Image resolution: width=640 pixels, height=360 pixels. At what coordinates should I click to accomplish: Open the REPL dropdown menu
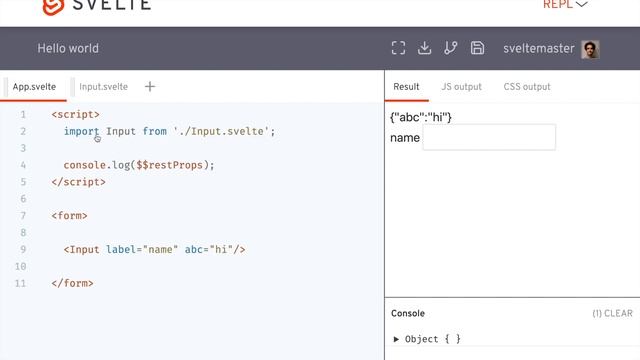click(565, 5)
